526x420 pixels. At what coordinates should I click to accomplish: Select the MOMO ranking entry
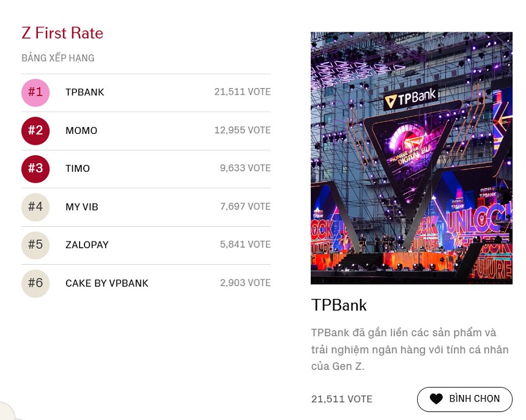(146, 131)
